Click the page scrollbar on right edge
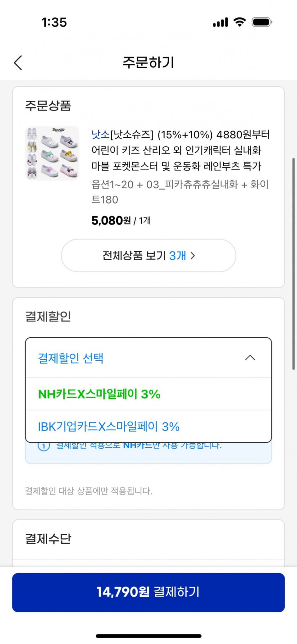The width and height of the screenshot is (297, 644). [x=293, y=263]
